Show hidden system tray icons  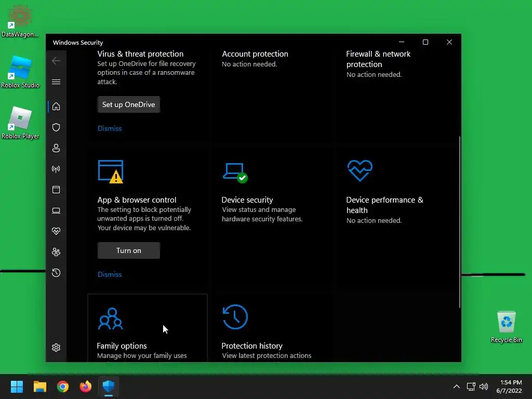click(x=457, y=387)
